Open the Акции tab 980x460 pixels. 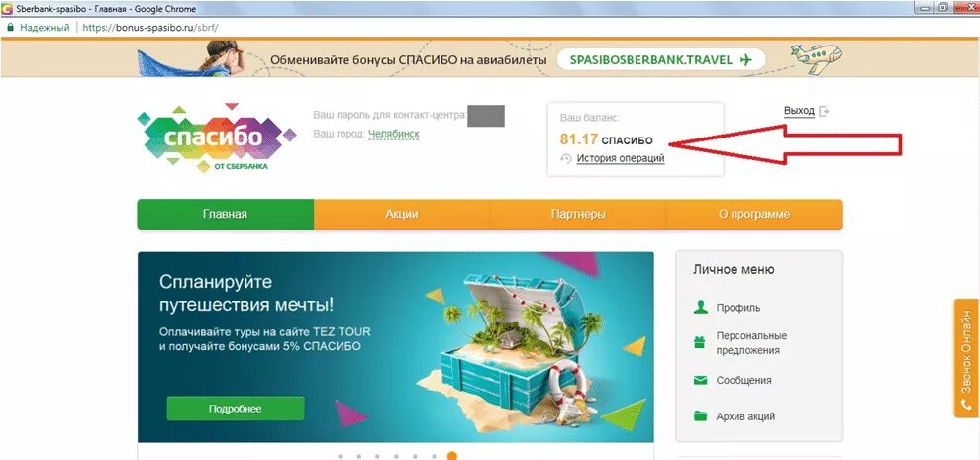click(402, 215)
